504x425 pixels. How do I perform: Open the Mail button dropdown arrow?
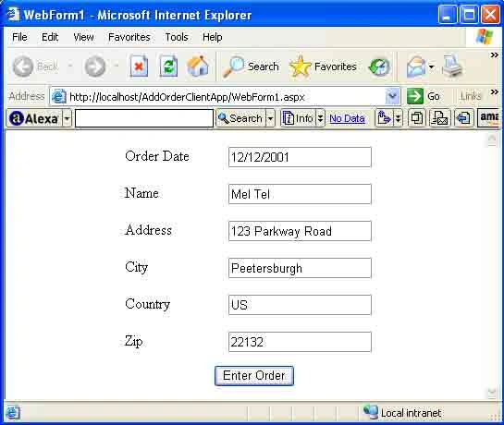[431, 67]
